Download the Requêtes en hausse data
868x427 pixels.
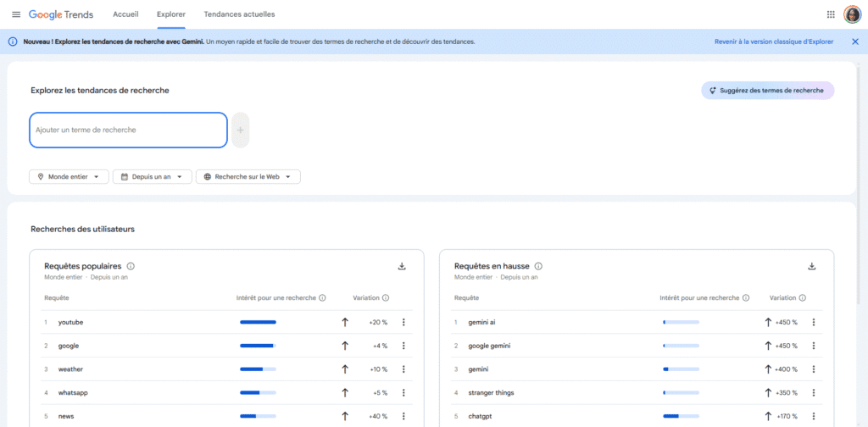[811, 266]
